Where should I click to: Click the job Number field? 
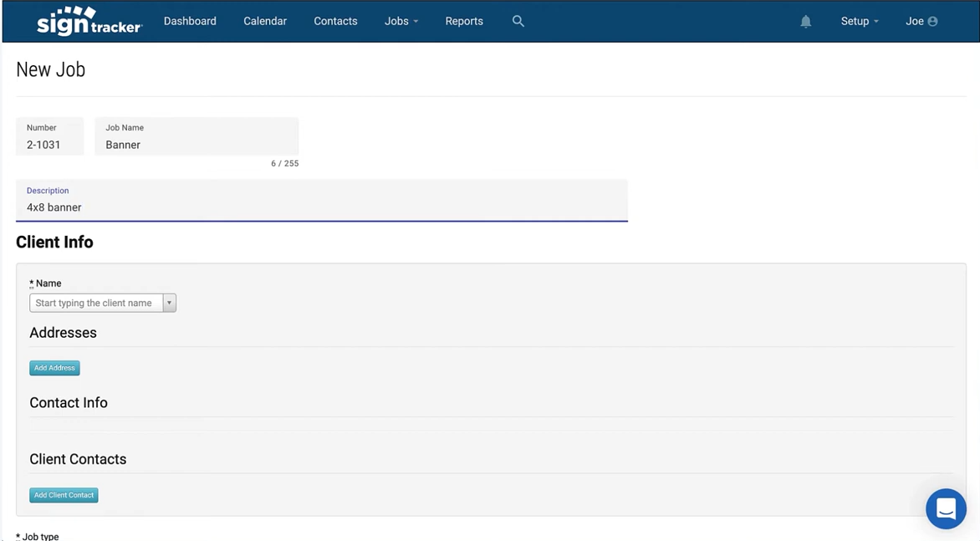click(50, 136)
